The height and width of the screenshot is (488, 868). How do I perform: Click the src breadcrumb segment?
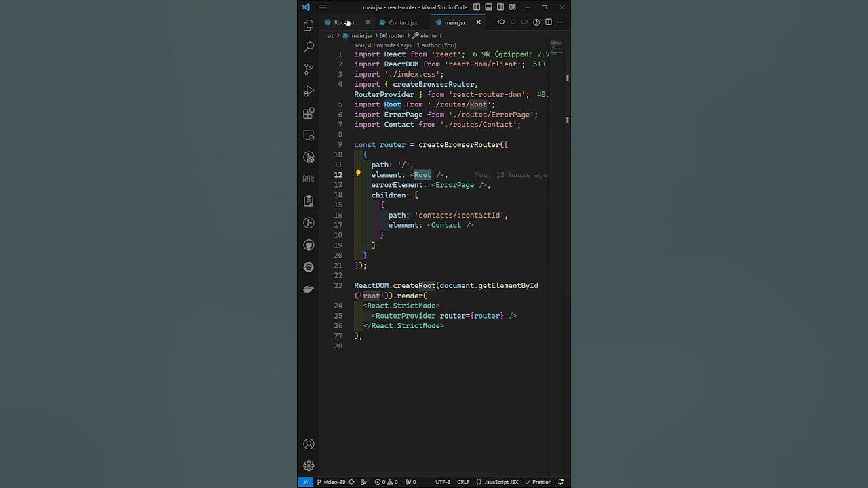pyautogui.click(x=331, y=35)
